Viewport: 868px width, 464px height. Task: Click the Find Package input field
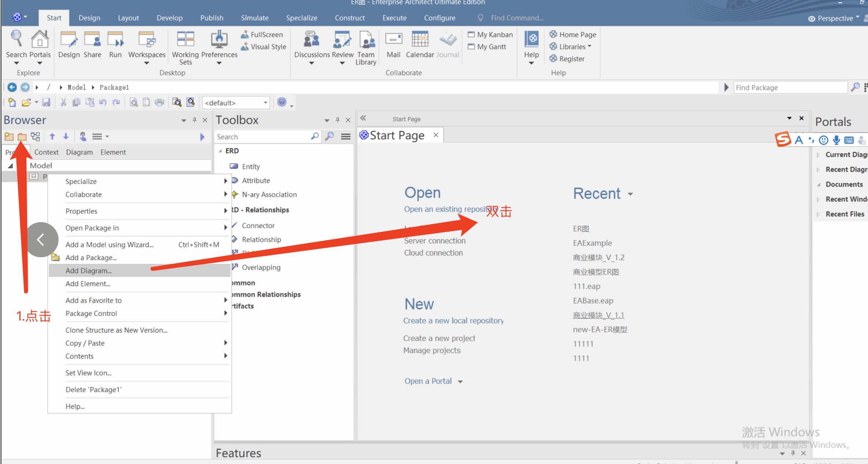[790, 87]
